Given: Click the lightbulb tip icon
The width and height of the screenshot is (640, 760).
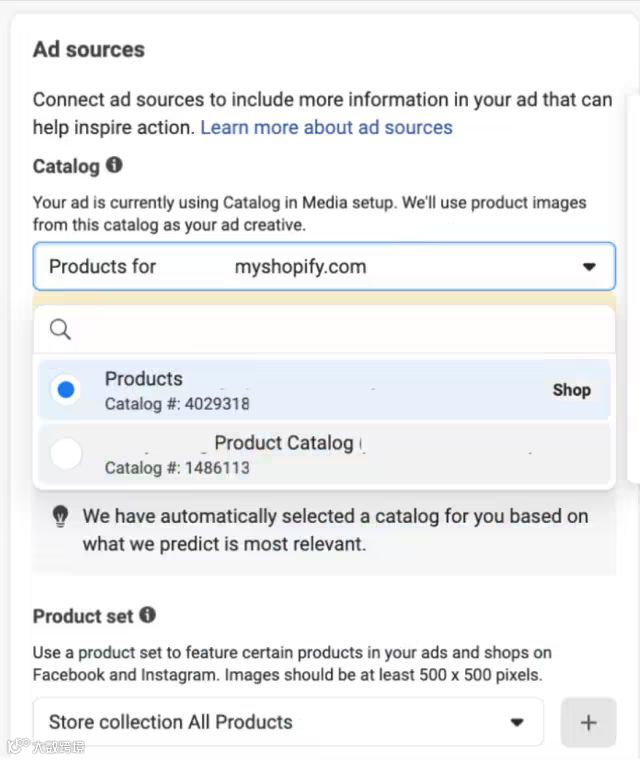Looking at the screenshot, I should click(60, 516).
